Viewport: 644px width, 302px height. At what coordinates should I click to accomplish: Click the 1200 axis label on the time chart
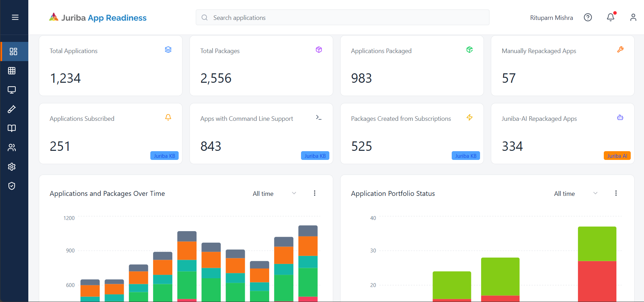click(69, 218)
